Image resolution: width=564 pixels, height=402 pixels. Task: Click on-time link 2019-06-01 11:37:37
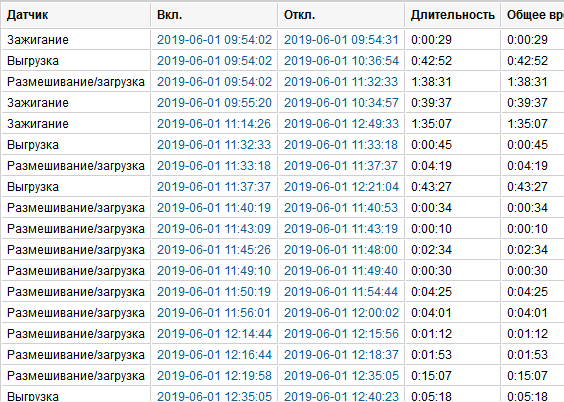[214, 187]
